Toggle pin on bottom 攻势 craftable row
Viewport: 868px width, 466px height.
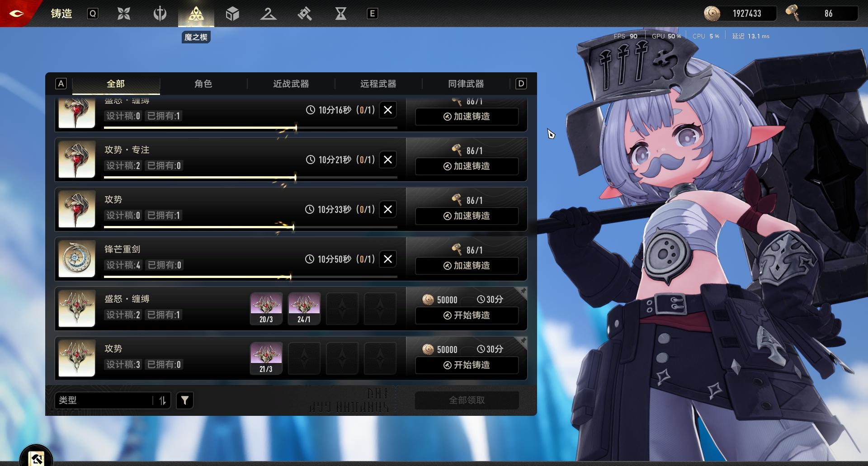point(522,341)
